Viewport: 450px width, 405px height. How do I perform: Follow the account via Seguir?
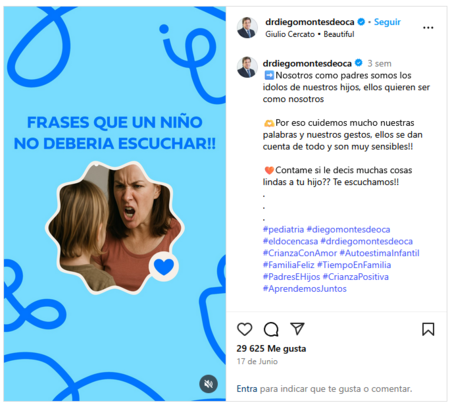tap(387, 22)
